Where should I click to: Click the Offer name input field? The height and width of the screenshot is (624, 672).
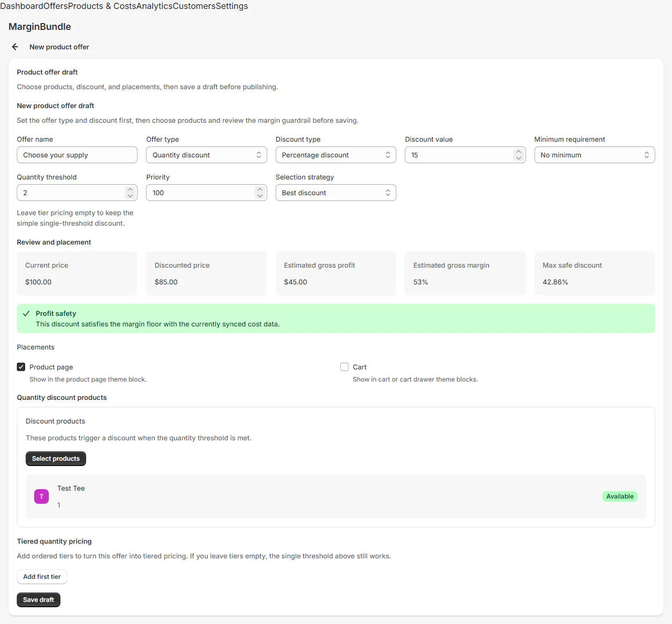77,155
